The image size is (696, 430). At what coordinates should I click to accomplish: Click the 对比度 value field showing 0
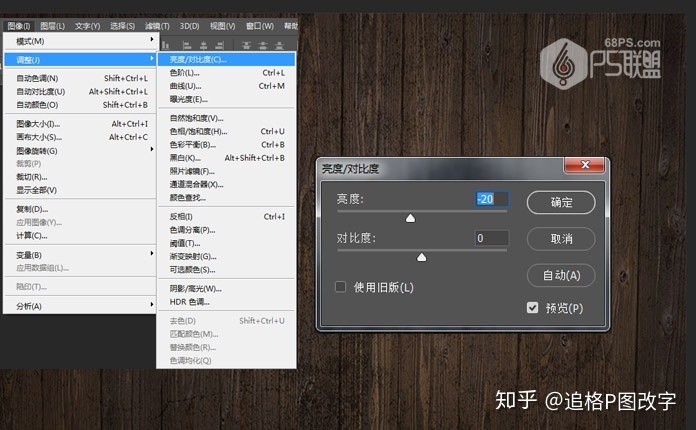coord(492,238)
